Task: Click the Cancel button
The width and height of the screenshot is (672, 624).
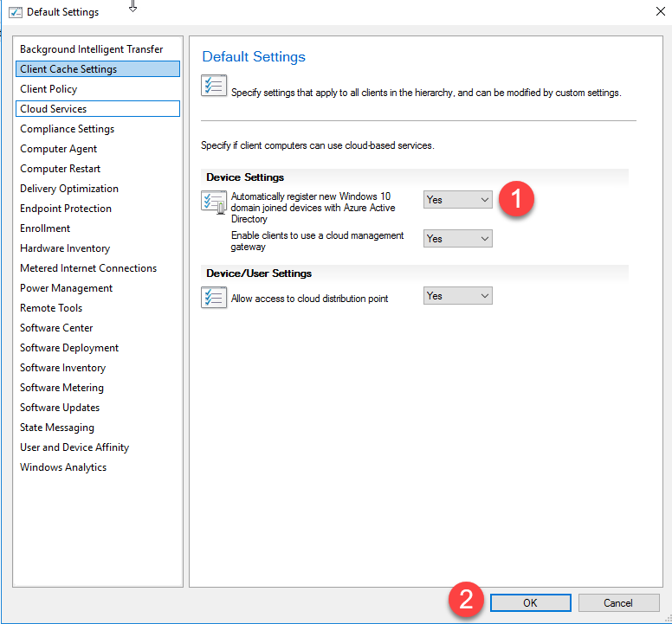Action: click(x=618, y=603)
